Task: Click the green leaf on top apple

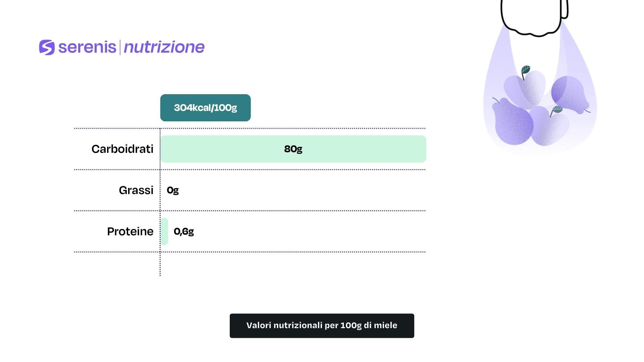Action: click(x=526, y=70)
